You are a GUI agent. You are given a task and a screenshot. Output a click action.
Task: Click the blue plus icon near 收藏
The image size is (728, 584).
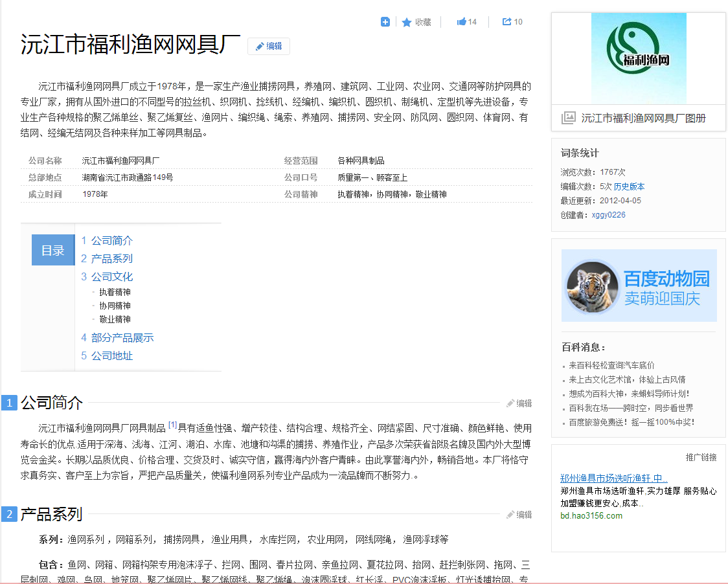click(385, 22)
